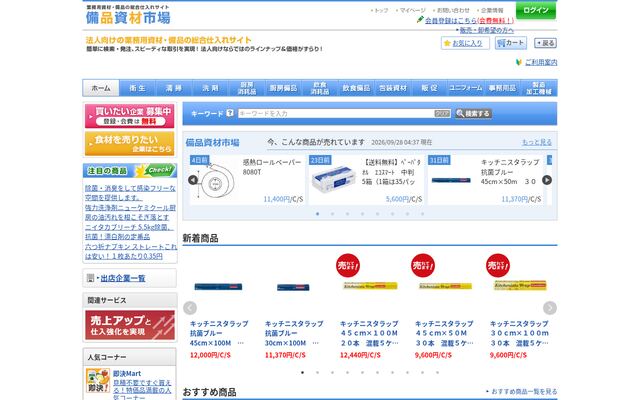Click the 12,000円 blue wrap product image
Screen dimensions: 640x400
point(218,287)
